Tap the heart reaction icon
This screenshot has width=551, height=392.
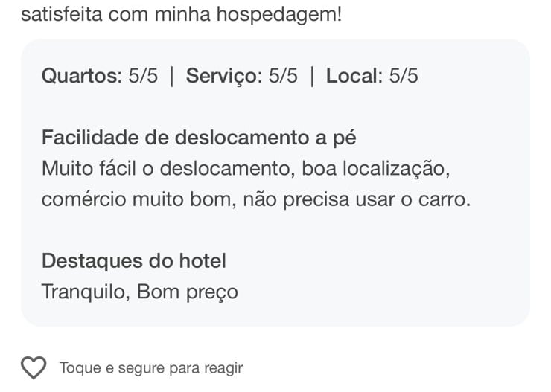point(34,367)
